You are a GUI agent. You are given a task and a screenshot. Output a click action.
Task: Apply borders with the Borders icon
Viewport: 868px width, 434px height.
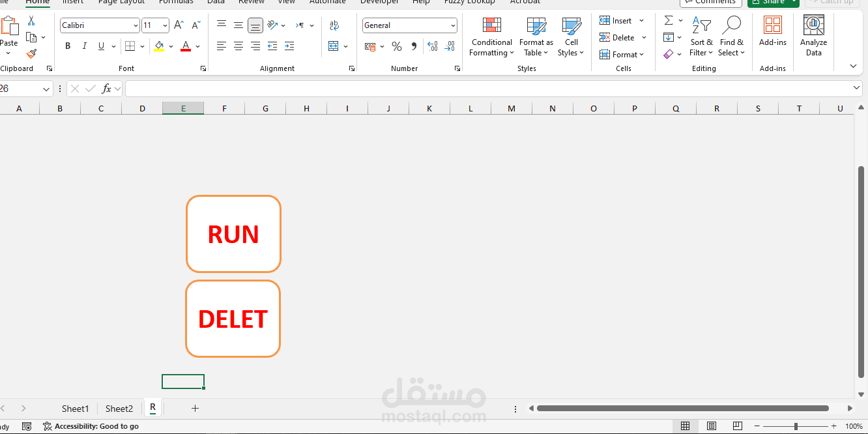pyautogui.click(x=130, y=46)
